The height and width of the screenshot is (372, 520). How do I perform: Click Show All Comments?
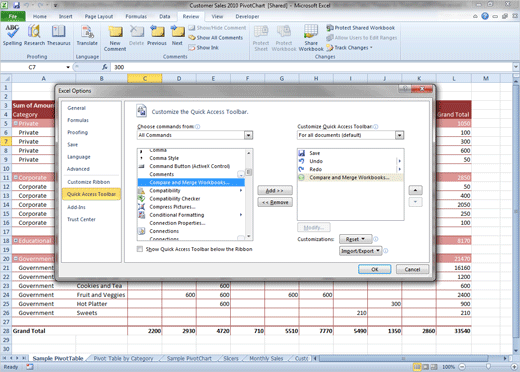pos(216,38)
